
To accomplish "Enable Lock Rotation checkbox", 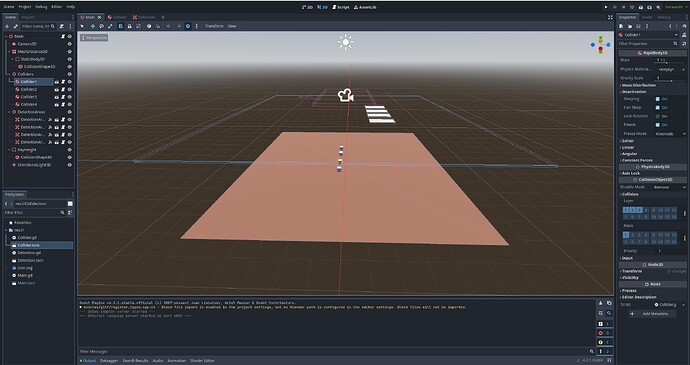I will 657,116.
